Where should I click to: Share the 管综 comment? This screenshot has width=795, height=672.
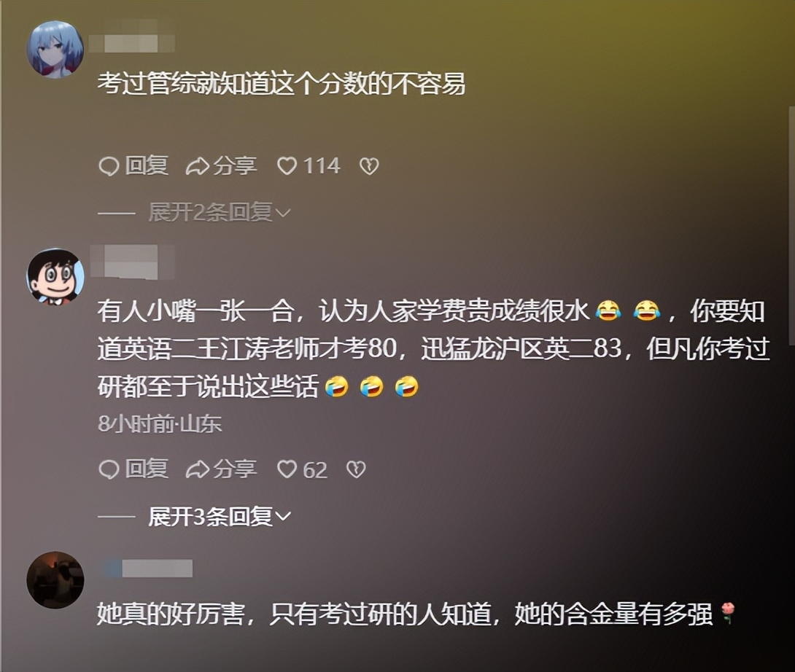coord(221,165)
